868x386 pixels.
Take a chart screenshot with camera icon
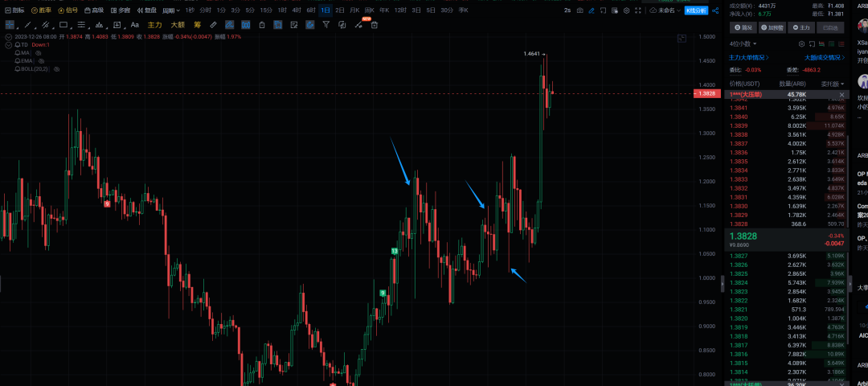coord(580,10)
